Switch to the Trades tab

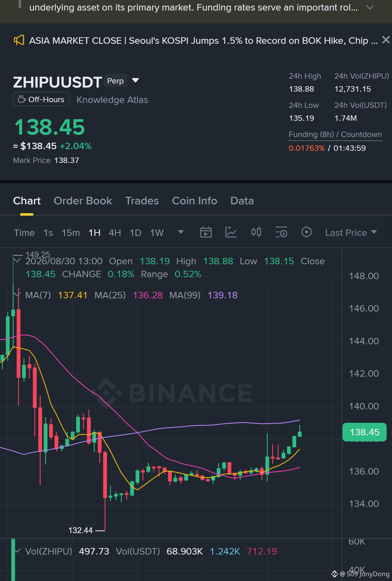tap(142, 201)
